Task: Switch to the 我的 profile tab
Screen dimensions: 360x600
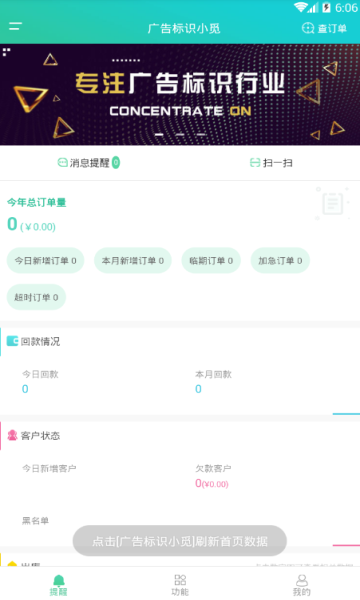Action: pos(302,585)
